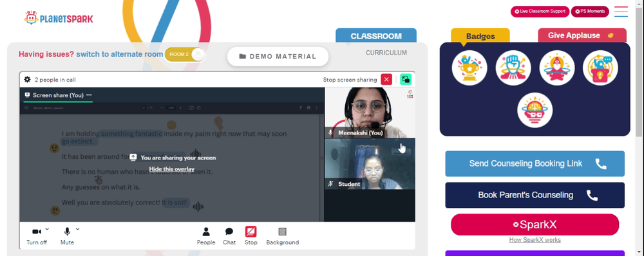Click red X to stop screen sharing
This screenshot has height=256, width=644.
386,80
